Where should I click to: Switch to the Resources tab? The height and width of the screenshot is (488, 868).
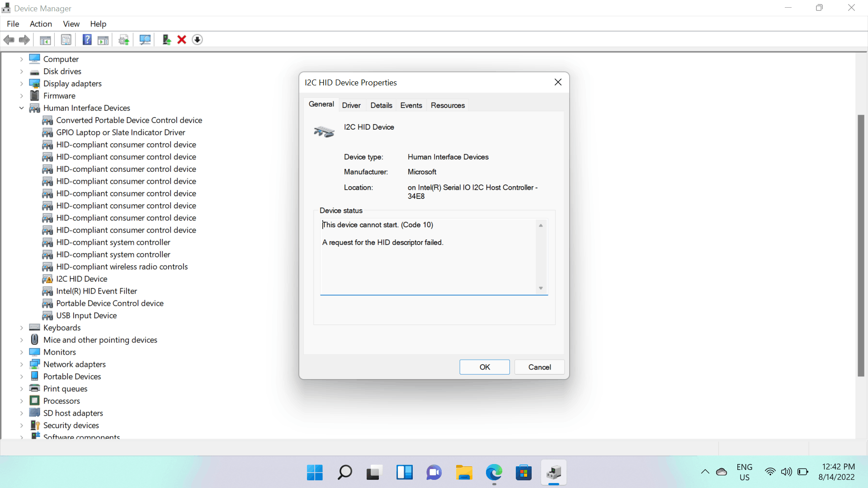click(x=448, y=105)
